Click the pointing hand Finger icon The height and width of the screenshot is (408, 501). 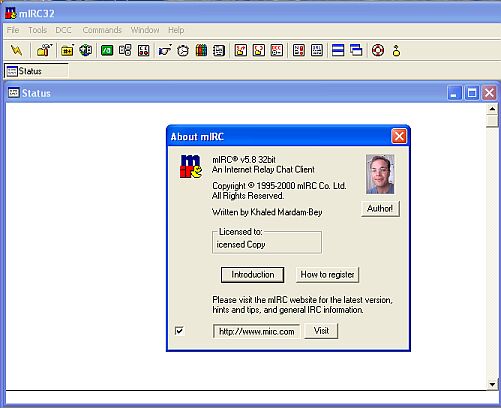click(x=165, y=50)
